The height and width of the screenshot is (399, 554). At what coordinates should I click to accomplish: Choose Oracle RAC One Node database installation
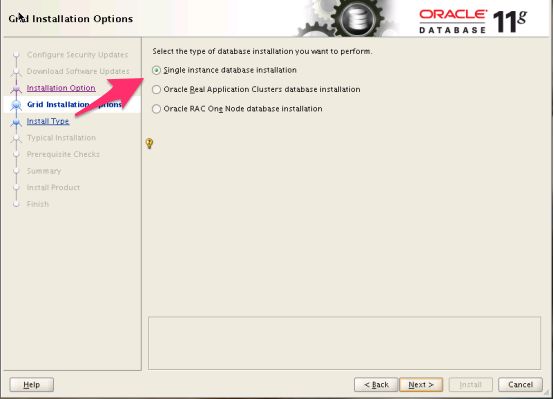point(156,109)
